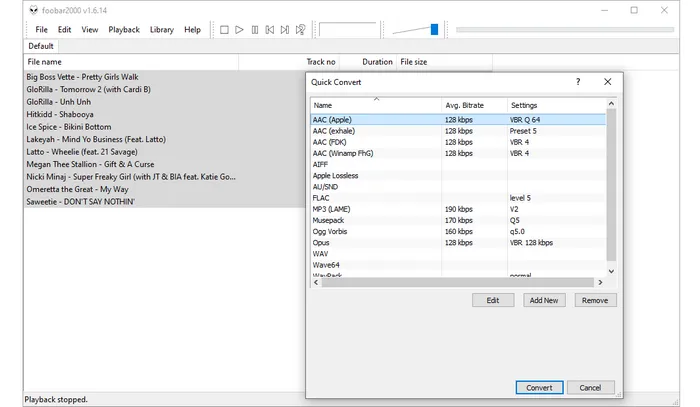Click the Stop playback button
Image resolution: width=700 pixels, height=407 pixels.
224,30
